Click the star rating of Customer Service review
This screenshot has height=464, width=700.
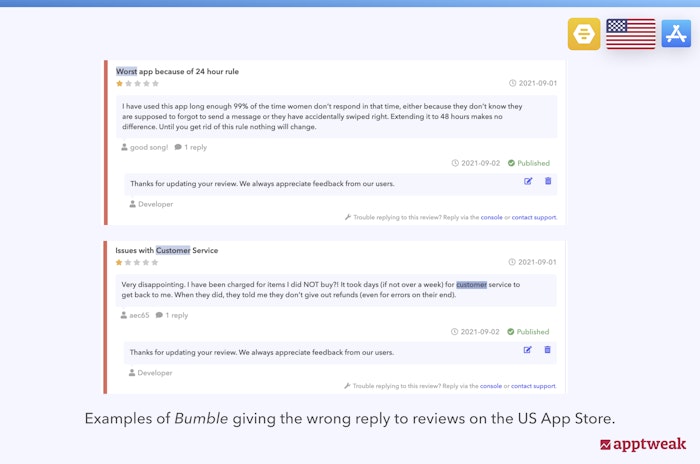click(x=137, y=262)
